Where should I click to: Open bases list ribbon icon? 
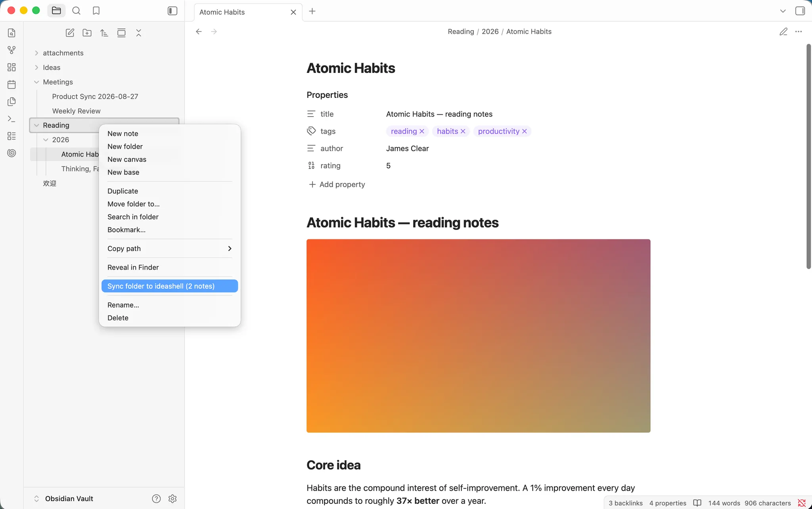11,136
